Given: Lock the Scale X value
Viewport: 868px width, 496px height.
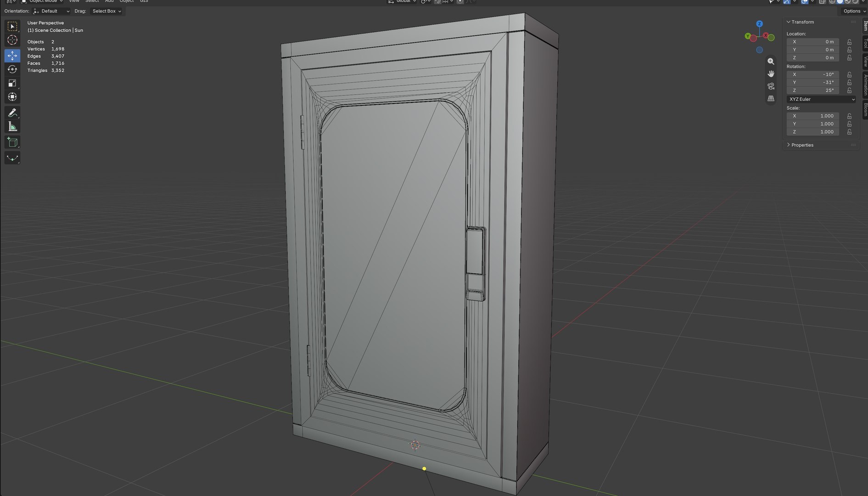Looking at the screenshot, I should [849, 116].
